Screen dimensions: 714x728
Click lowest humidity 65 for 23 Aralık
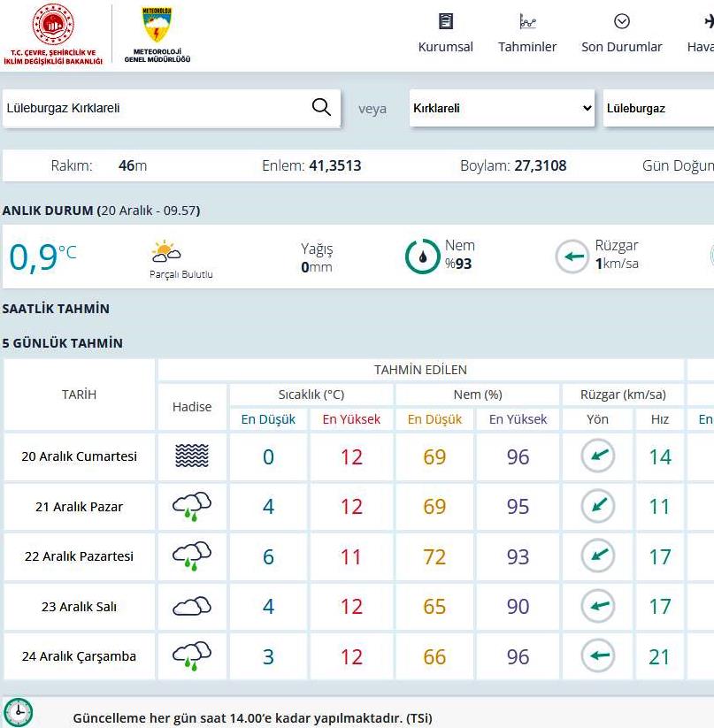click(434, 606)
